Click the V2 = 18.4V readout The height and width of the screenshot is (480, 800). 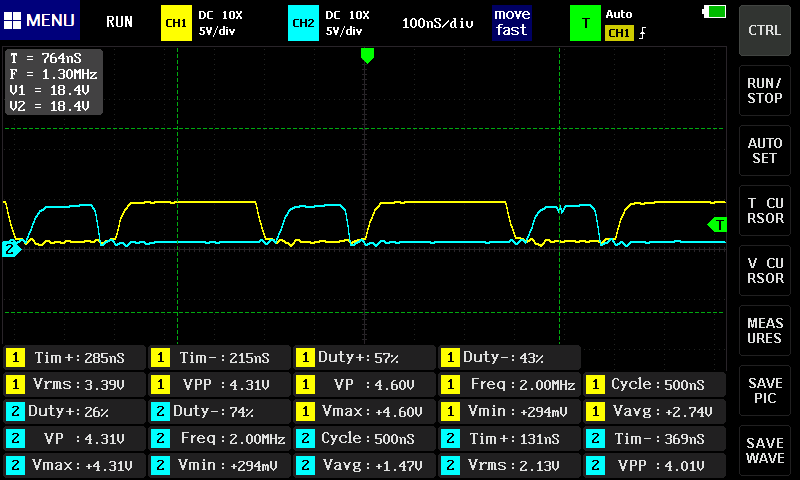coord(49,106)
